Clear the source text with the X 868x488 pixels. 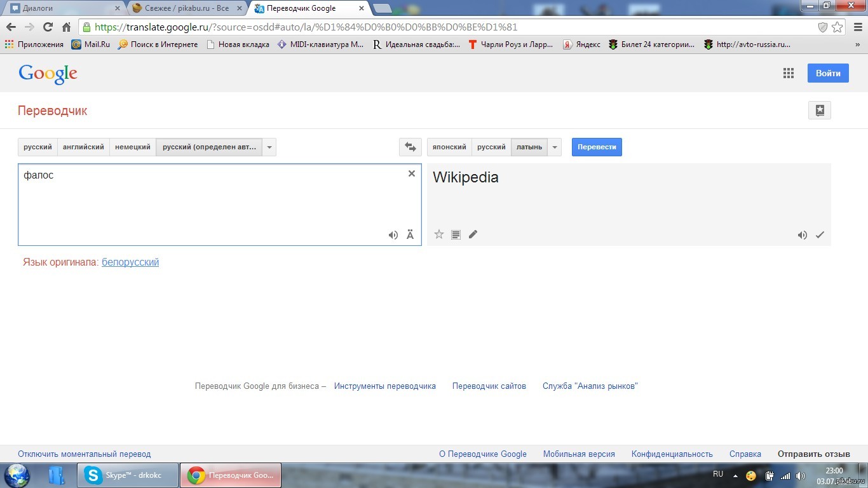point(412,173)
